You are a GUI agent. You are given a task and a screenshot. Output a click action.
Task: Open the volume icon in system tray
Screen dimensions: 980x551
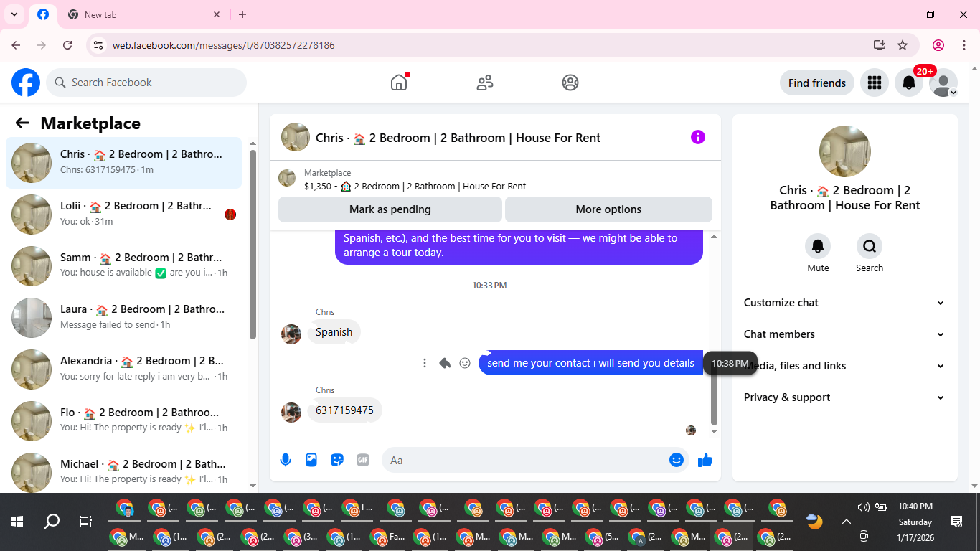click(863, 507)
